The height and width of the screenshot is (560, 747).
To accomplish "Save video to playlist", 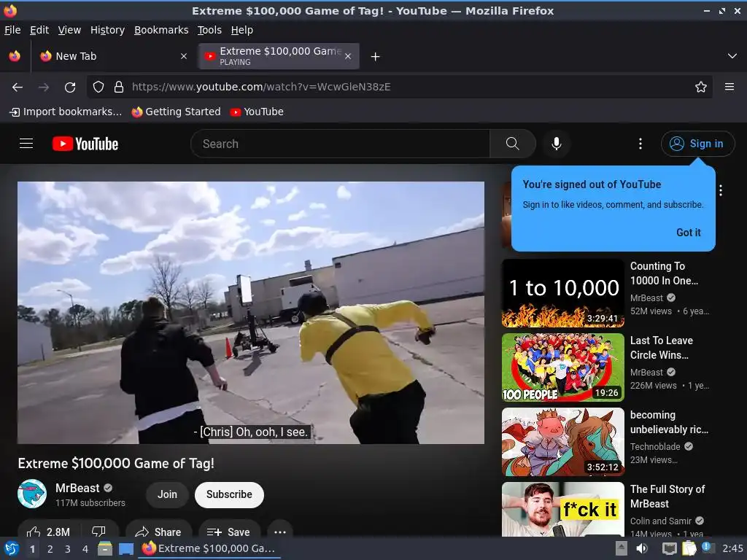I will [229, 532].
